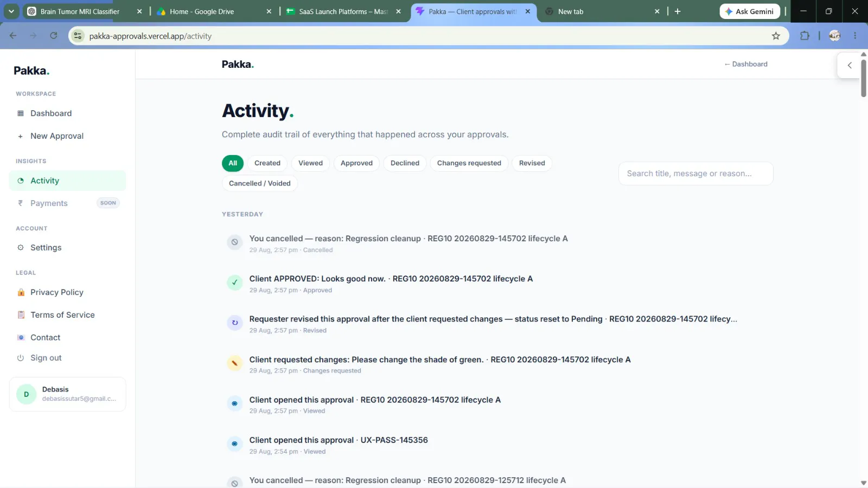Screen dimensions: 868x488
Task: Bookmark this page with the star icon
Action: click(776, 36)
